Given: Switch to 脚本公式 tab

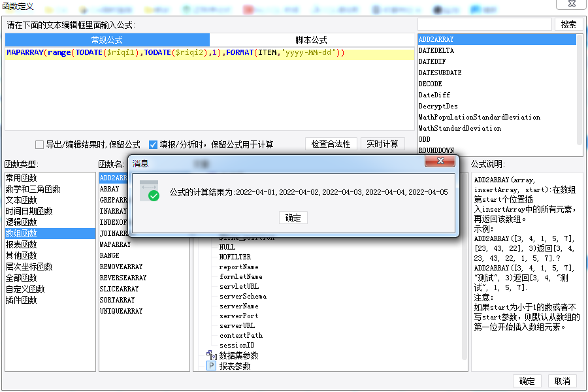Looking at the screenshot, I should click(x=311, y=40).
